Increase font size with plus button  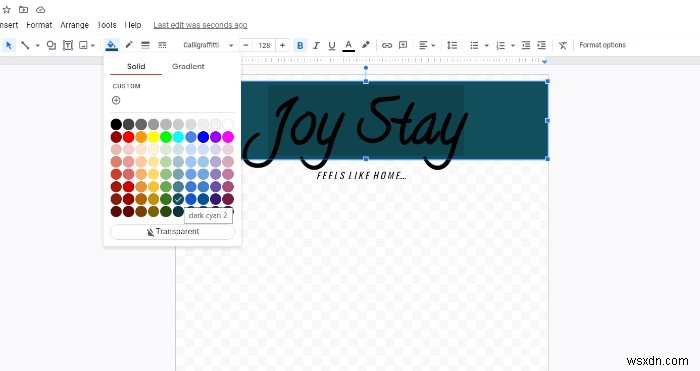282,45
